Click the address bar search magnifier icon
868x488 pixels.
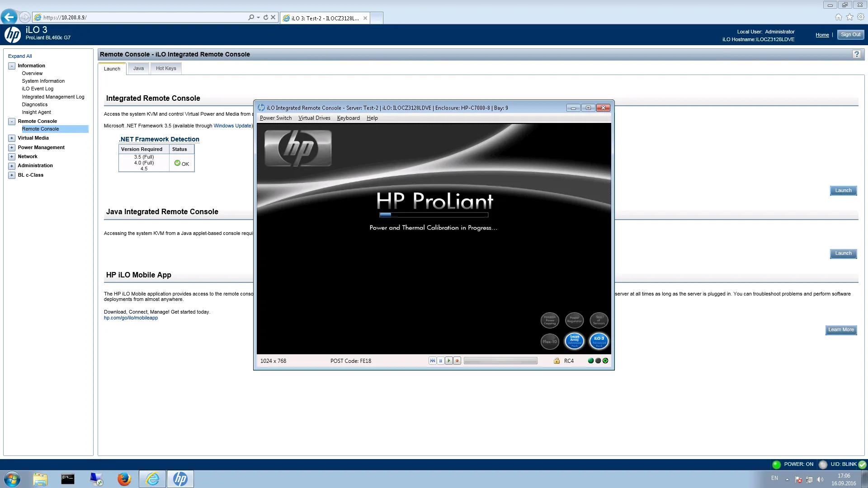tap(251, 17)
